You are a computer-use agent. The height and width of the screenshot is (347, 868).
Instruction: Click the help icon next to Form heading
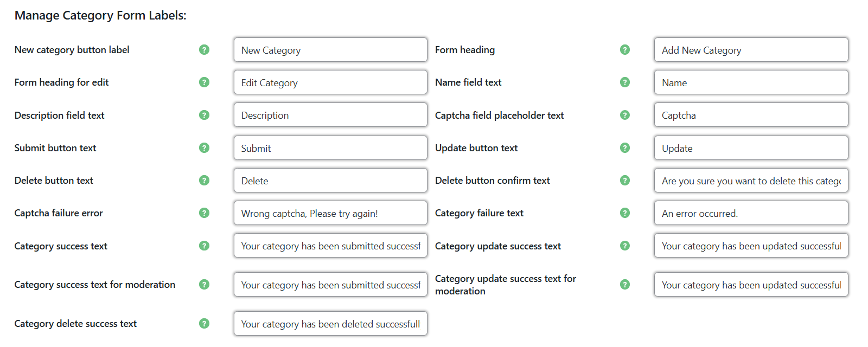(625, 49)
